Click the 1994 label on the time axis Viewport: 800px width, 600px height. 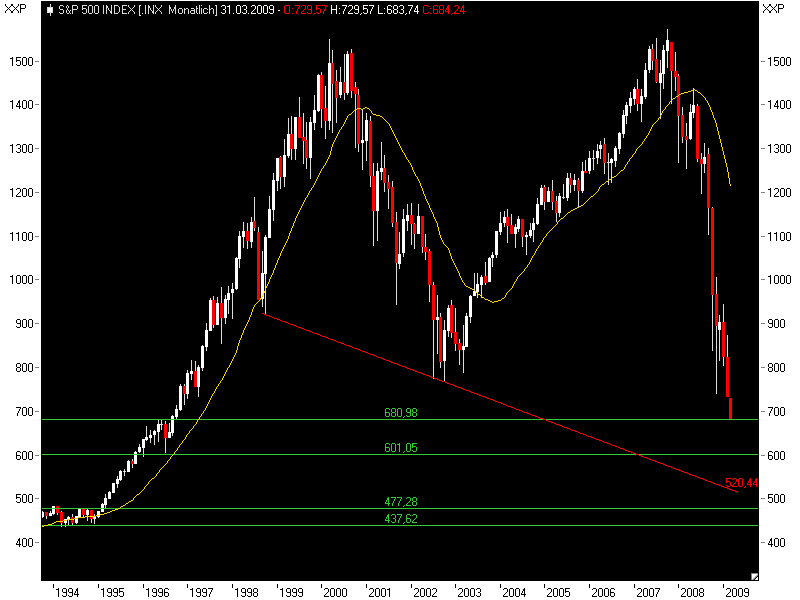[67, 590]
